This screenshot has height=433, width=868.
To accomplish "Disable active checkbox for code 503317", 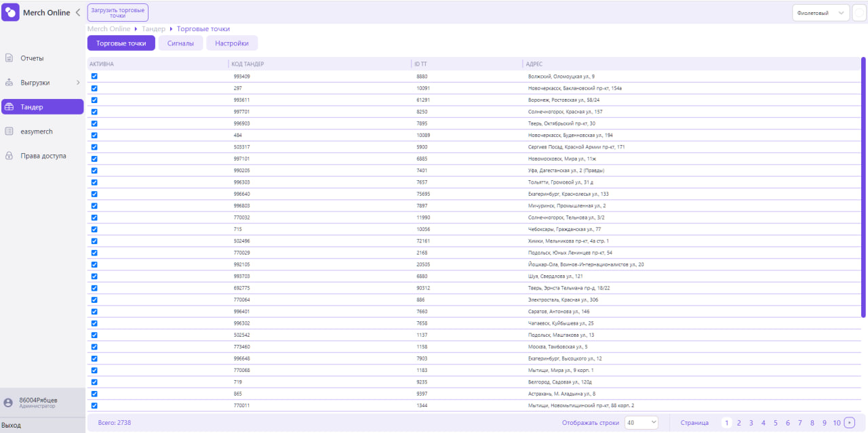I will point(94,147).
